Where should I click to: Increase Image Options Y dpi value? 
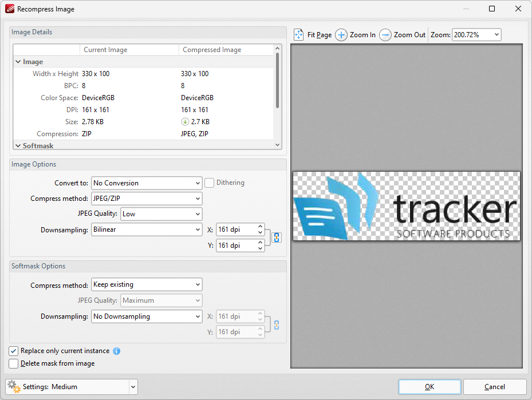click(x=260, y=242)
